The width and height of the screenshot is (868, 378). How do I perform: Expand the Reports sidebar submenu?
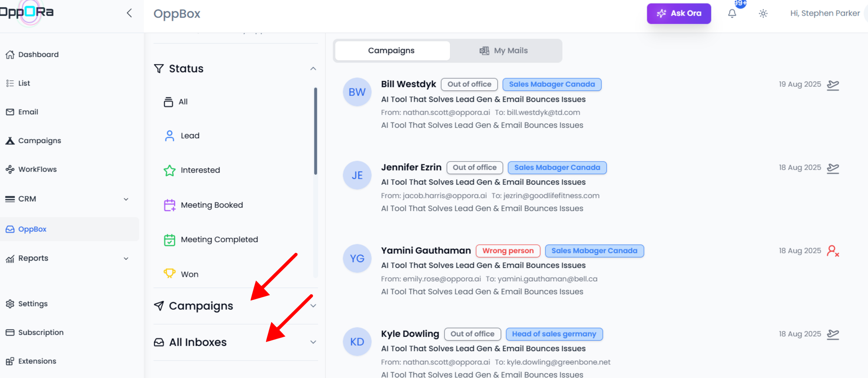click(126, 259)
